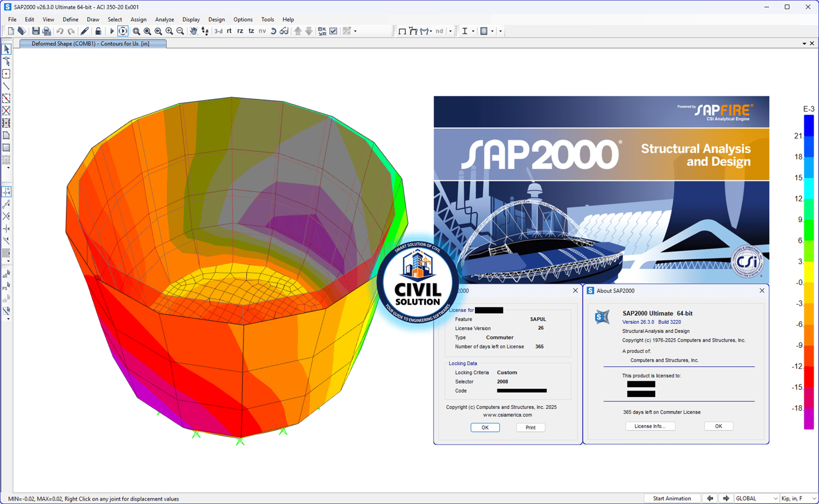Open the Analyze menu

(x=164, y=20)
